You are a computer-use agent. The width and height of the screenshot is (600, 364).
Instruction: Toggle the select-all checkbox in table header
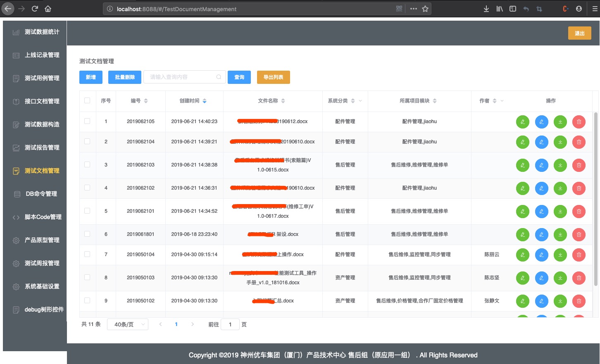(x=87, y=100)
